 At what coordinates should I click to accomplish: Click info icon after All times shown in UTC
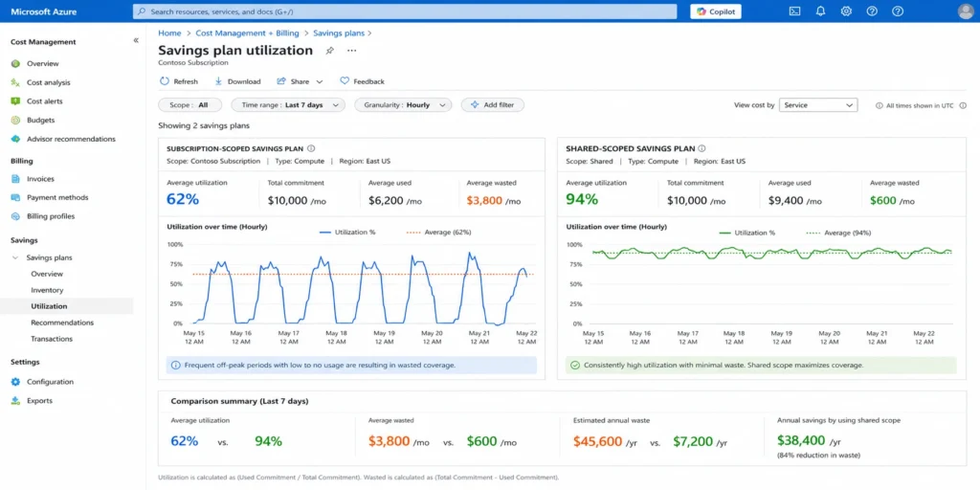pos(963,105)
